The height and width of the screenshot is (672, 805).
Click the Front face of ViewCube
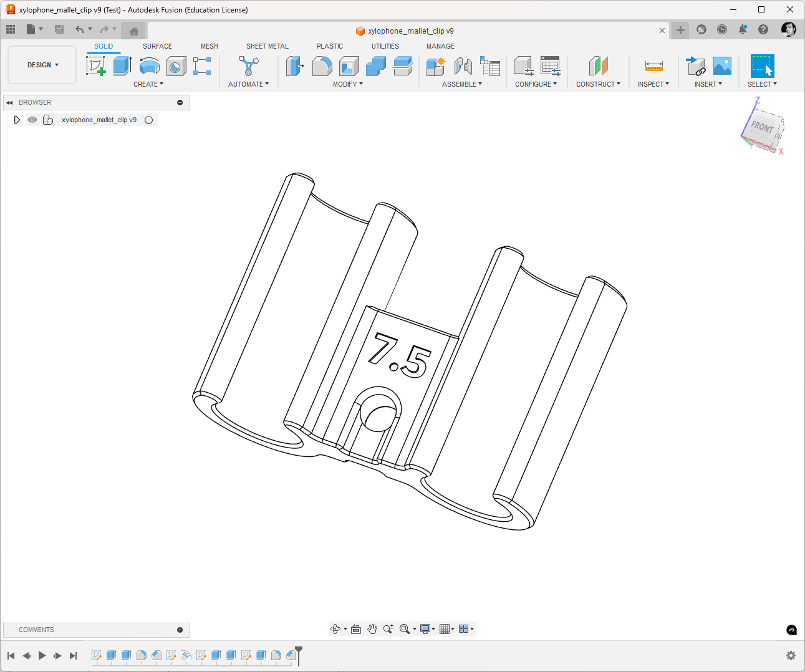tap(762, 127)
